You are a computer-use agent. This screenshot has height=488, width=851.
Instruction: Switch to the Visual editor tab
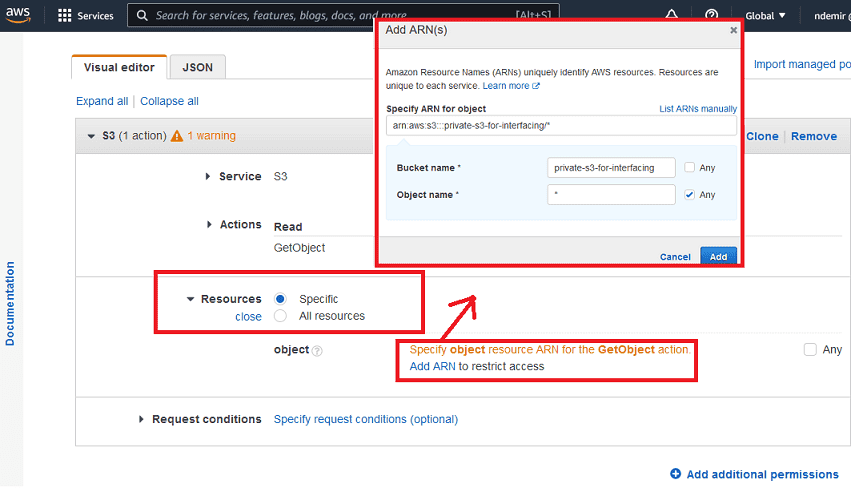[119, 67]
